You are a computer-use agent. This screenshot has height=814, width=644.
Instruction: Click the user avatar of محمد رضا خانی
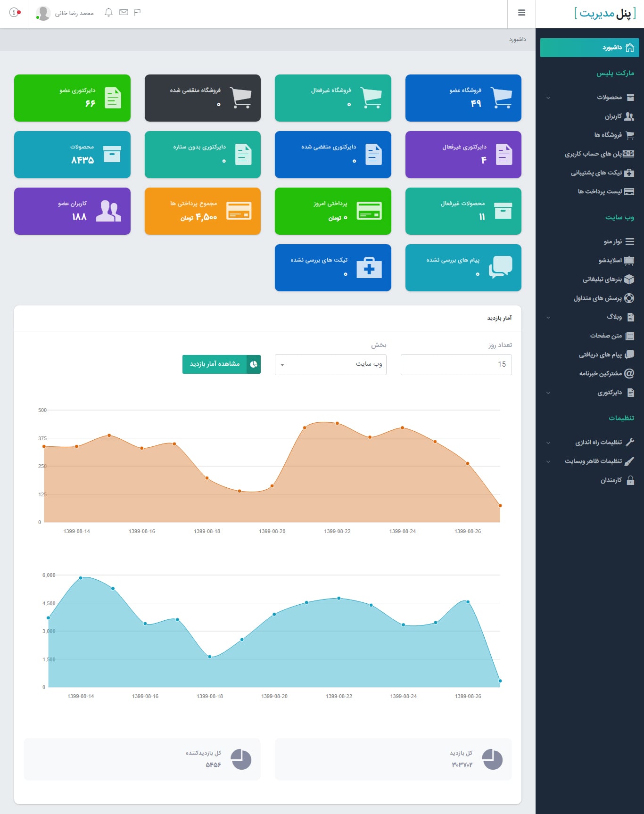click(43, 13)
